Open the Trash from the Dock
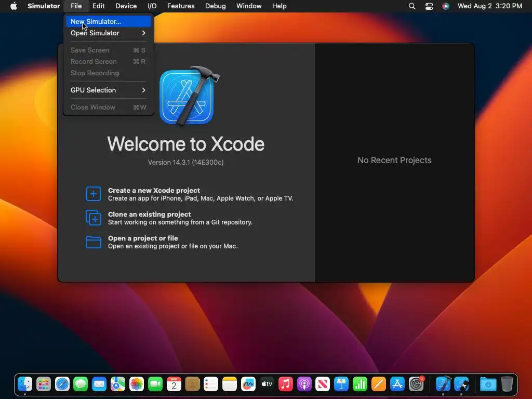 pos(507,384)
